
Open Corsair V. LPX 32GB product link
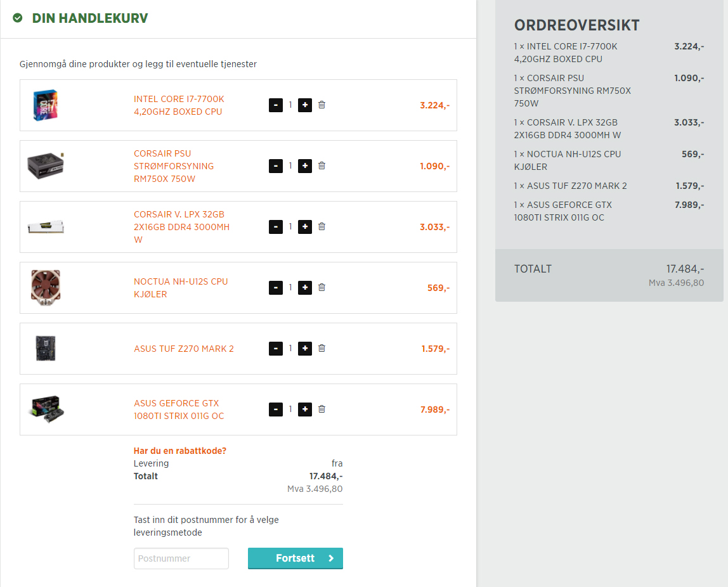(x=181, y=227)
